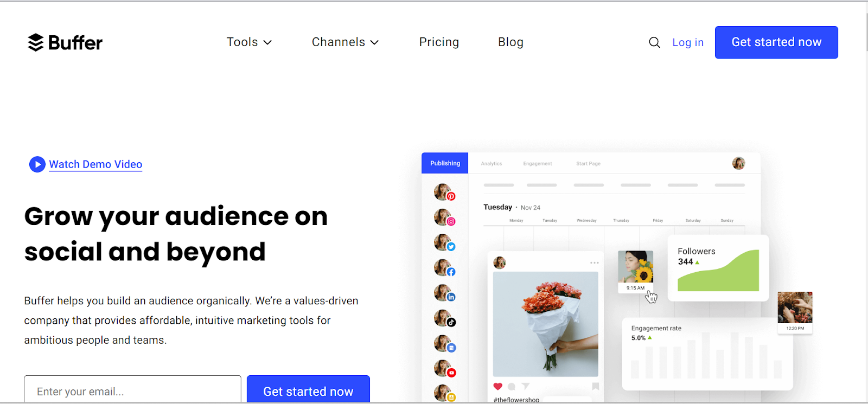
Task: Click the email Get started now button
Action: click(308, 389)
